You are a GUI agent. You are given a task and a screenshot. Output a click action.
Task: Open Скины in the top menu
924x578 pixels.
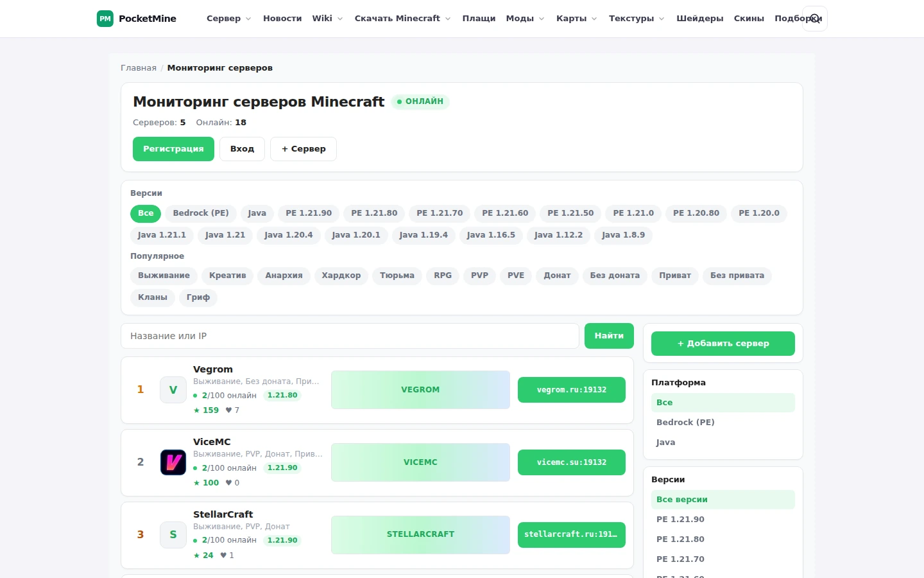coord(749,19)
